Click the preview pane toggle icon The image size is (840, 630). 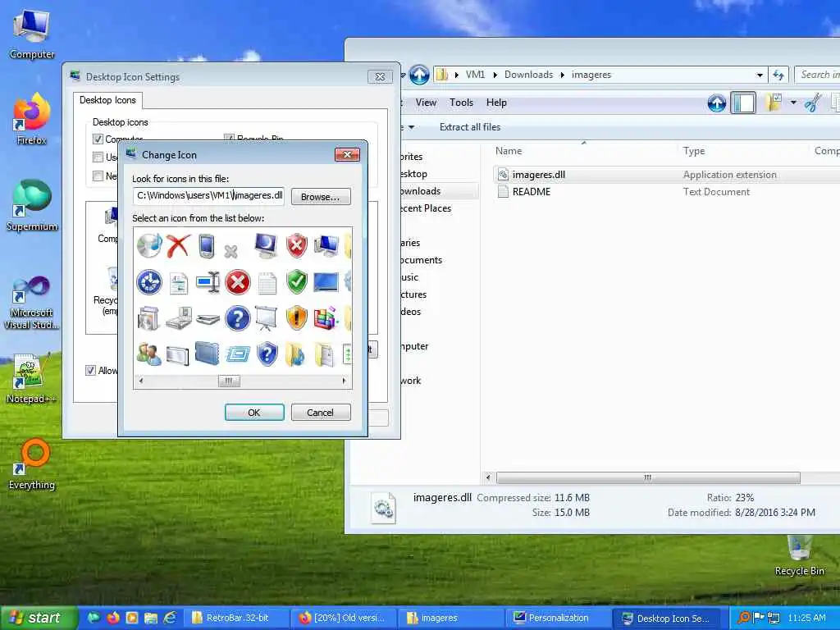pos(743,103)
